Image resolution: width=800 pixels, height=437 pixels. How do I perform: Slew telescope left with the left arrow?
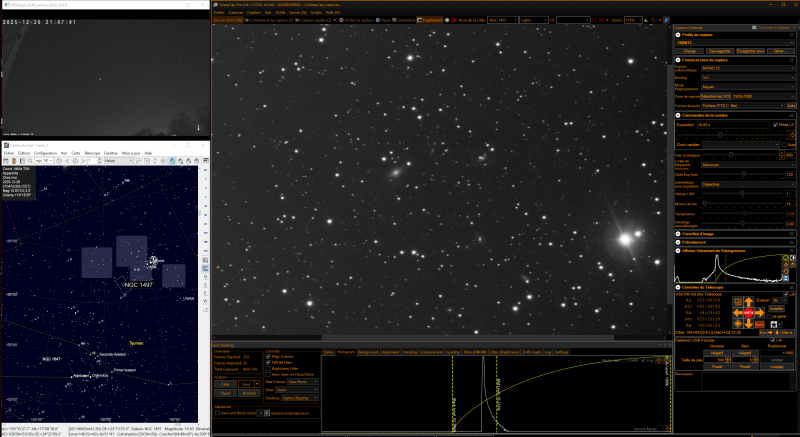(738, 313)
